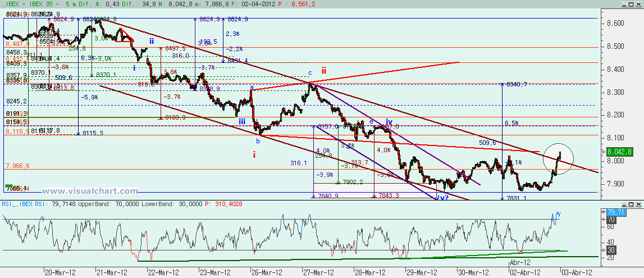Click the 30-Mar-12 date label
The height and width of the screenshot is (278, 644).
(473, 272)
